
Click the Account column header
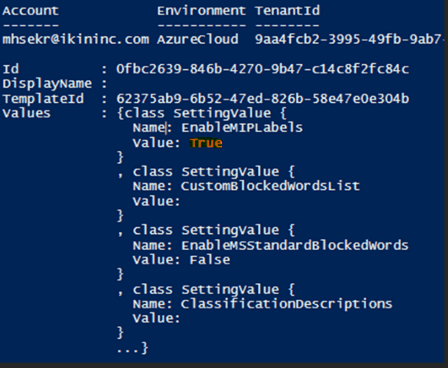click(30, 11)
